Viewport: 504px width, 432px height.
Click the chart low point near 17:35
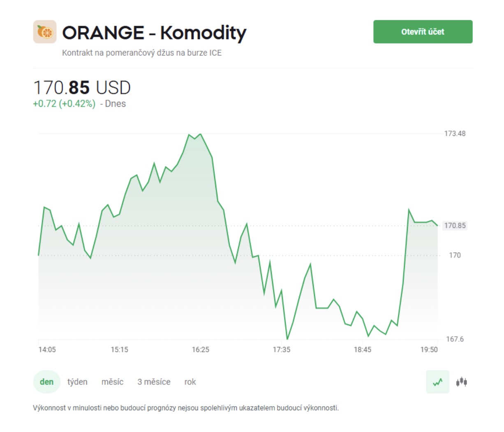(287, 339)
